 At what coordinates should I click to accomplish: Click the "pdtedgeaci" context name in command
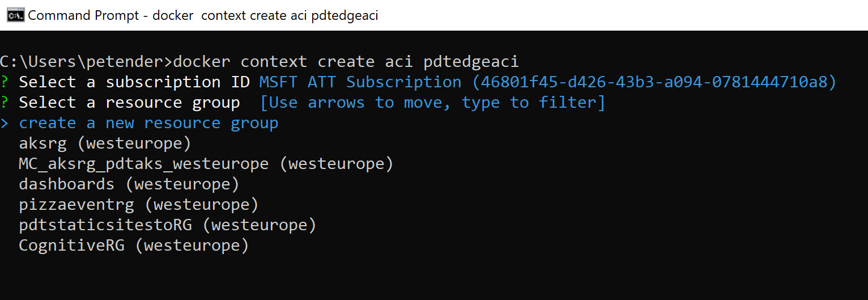click(x=471, y=61)
